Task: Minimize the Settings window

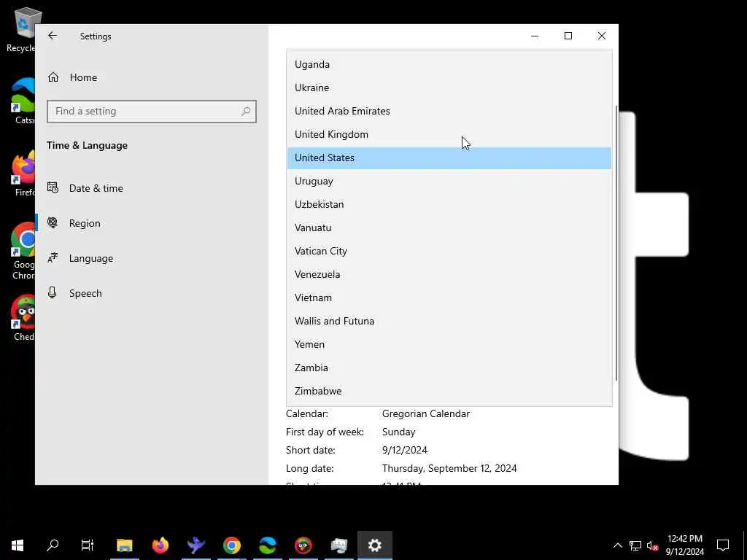Action: coord(535,36)
